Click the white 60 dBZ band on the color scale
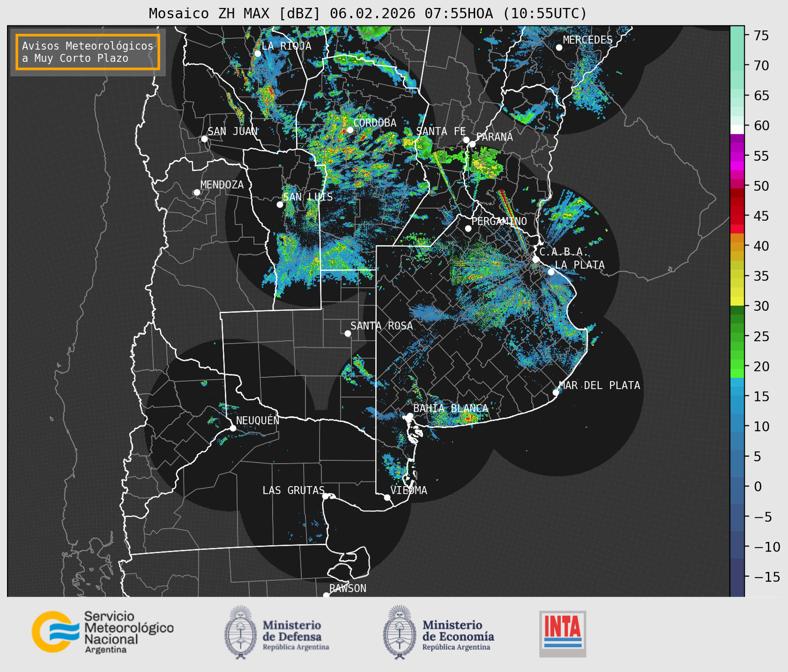 coord(737,129)
